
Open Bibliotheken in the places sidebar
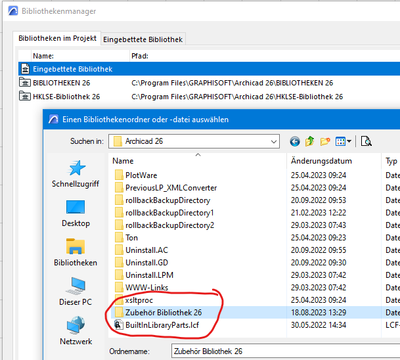pos(76,253)
